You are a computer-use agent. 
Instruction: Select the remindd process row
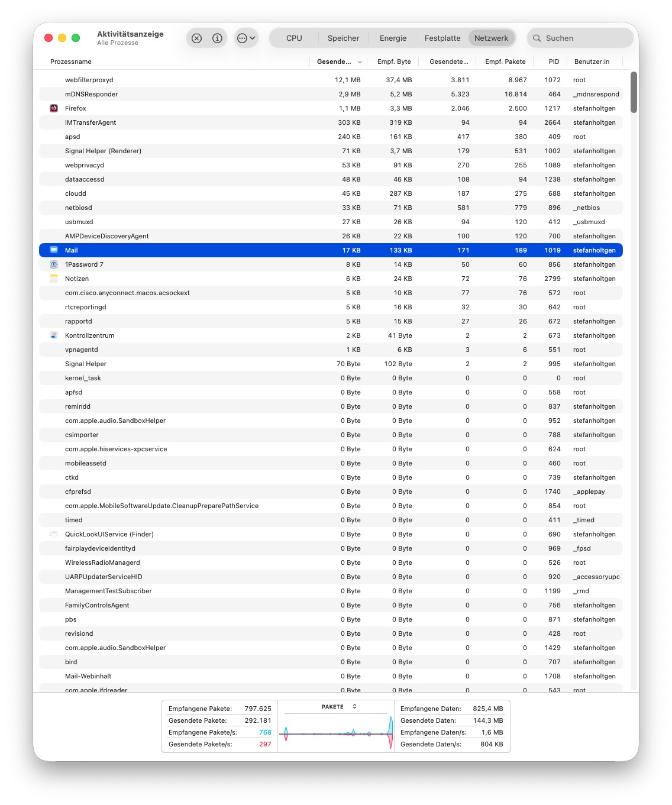(331, 406)
